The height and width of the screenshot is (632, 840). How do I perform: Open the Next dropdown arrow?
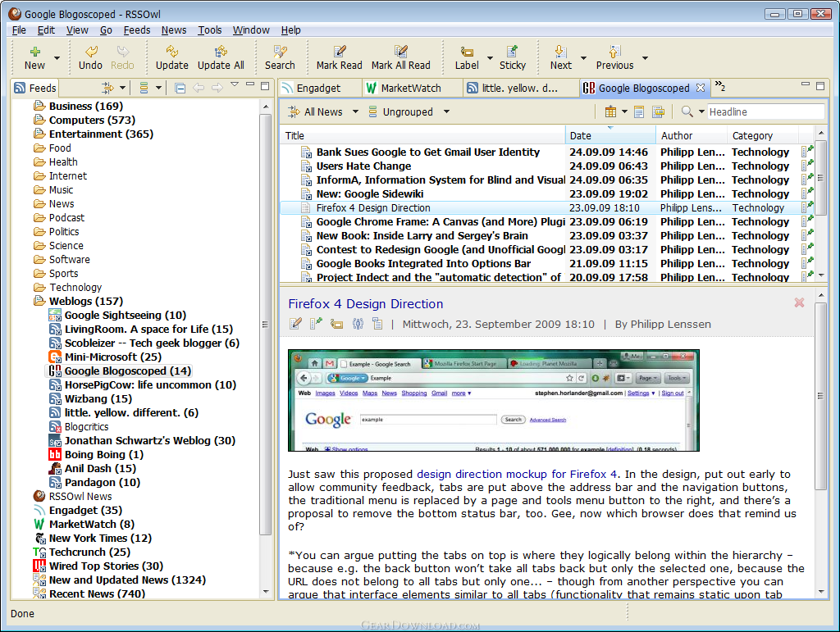[583, 58]
